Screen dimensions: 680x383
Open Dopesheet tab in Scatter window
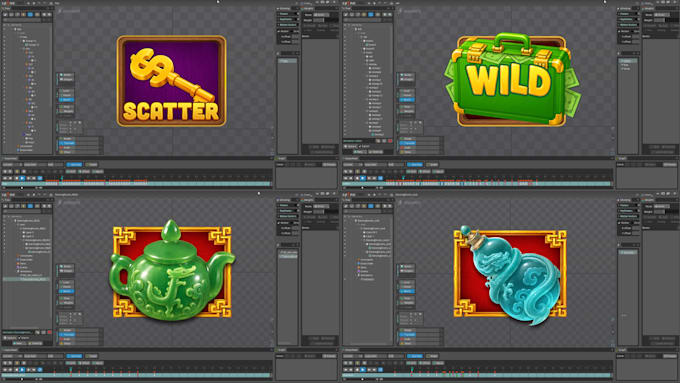click(x=11, y=158)
